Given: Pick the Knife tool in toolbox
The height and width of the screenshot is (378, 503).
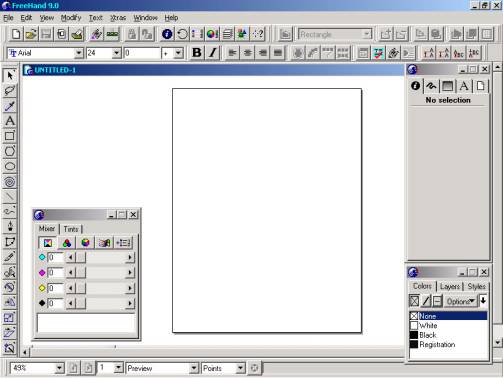Looking at the screenshot, I should 10,257.
